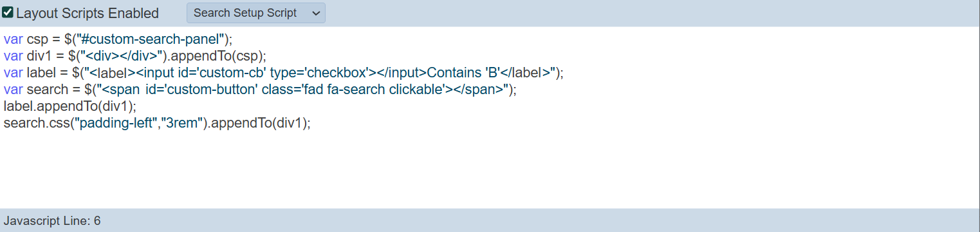Place cursor on the var div1 line

(134, 55)
